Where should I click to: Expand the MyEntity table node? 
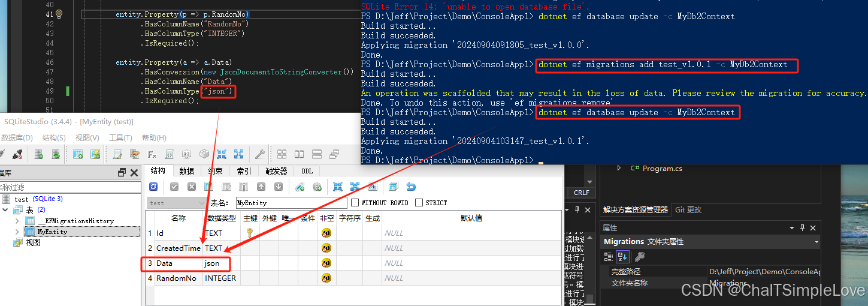17,232
